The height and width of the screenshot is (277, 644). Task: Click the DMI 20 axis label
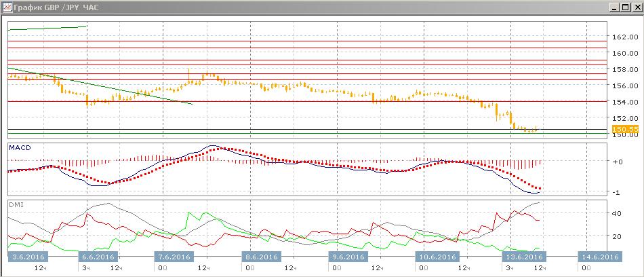(x=617, y=236)
